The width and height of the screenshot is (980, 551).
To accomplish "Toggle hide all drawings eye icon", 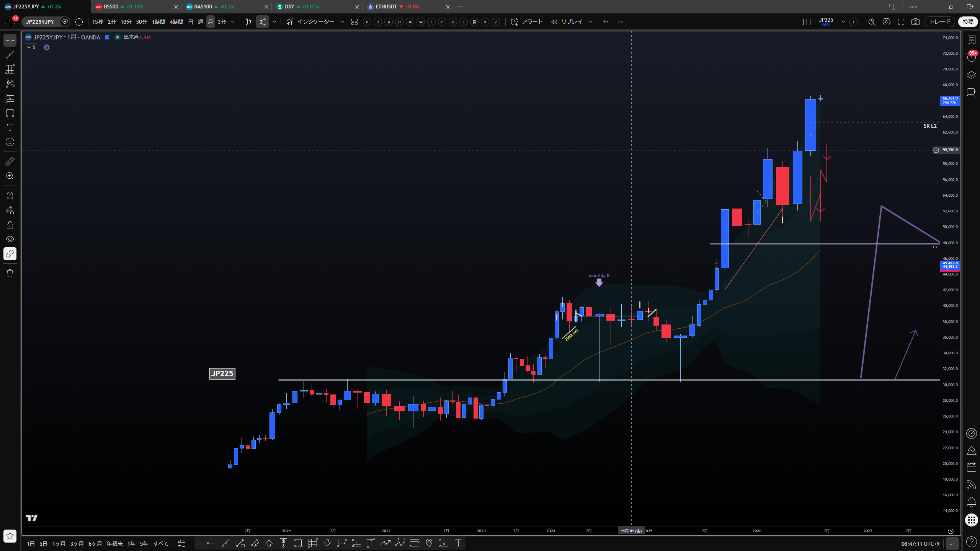I will [x=10, y=239].
